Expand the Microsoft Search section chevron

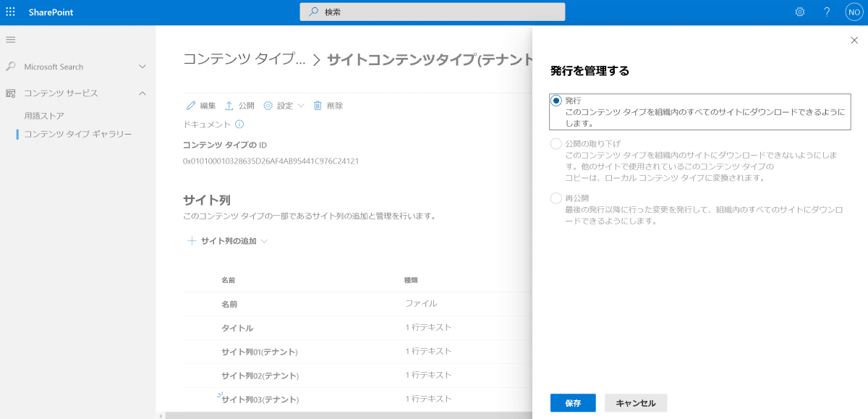(142, 67)
